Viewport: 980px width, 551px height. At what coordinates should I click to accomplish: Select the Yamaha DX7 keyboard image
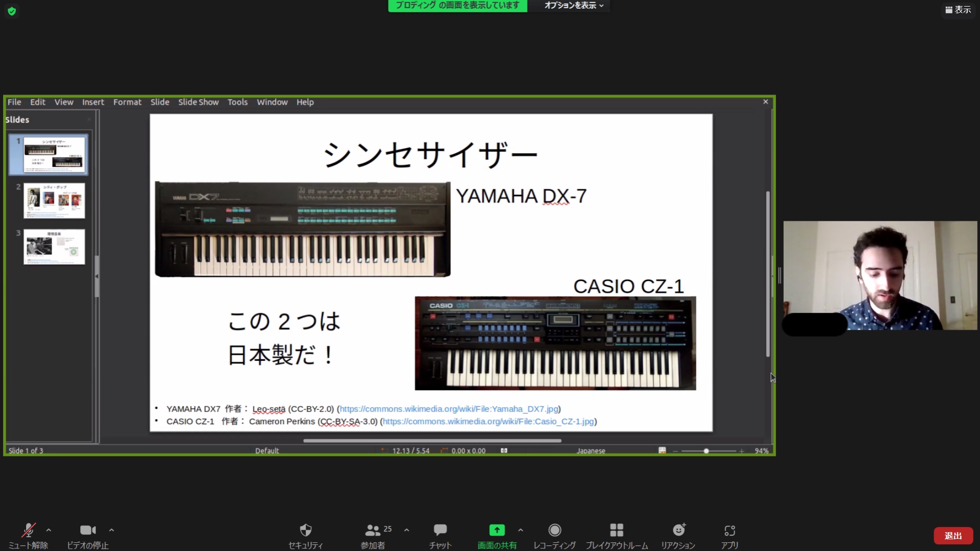(x=303, y=229)
